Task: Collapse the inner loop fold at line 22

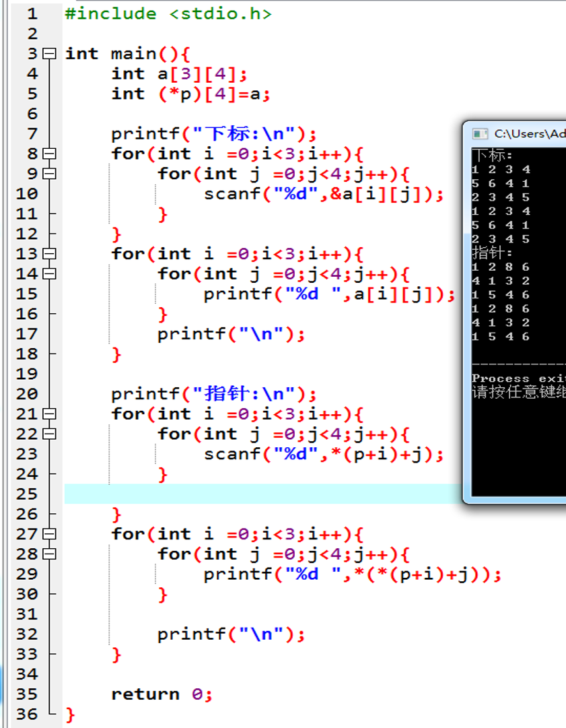Action: coord(49,434)
